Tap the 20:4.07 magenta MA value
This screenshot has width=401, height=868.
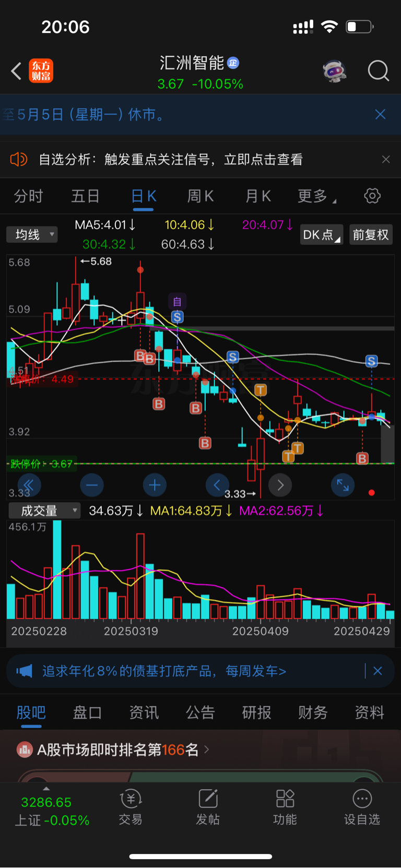(x=267, y=225)
